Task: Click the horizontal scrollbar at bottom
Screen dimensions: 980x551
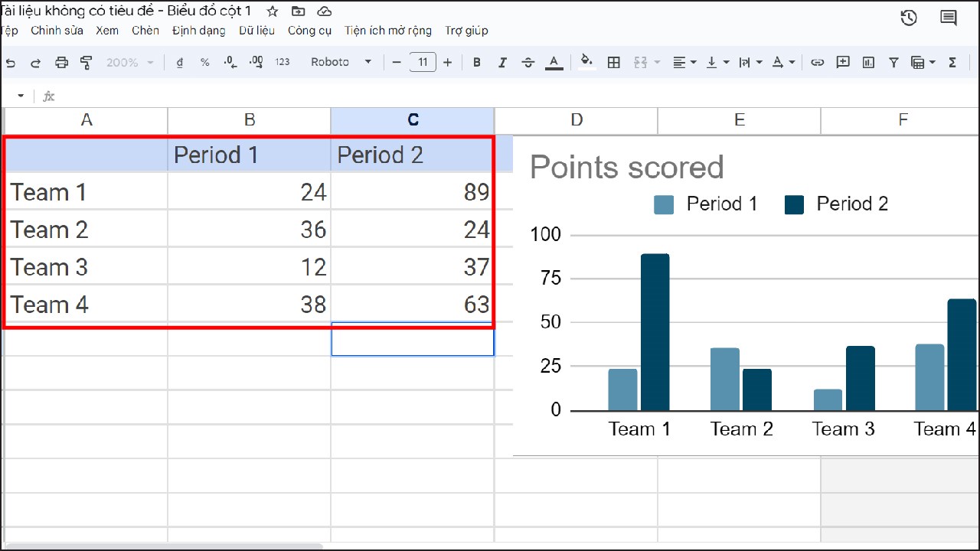Action: click(163, 546)
